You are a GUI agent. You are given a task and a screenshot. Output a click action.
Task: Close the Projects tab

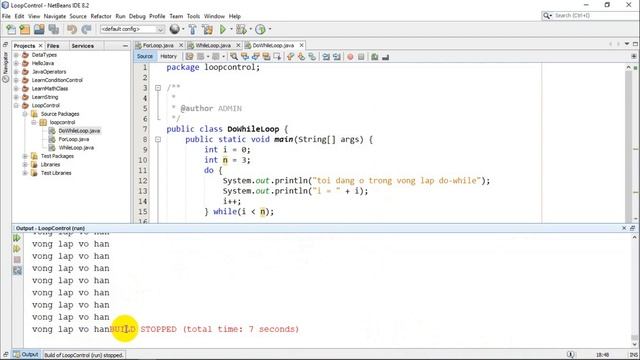coord(40,46)
